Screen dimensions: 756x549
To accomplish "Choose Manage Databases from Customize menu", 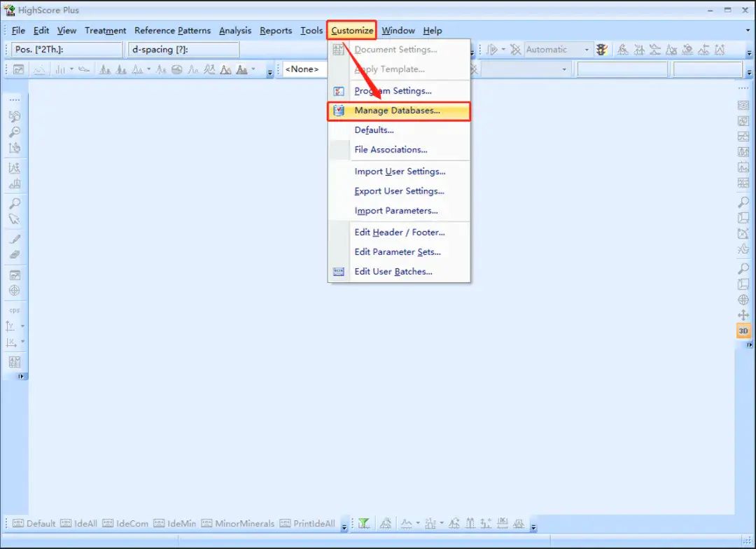I will click(x=399, y=111).
